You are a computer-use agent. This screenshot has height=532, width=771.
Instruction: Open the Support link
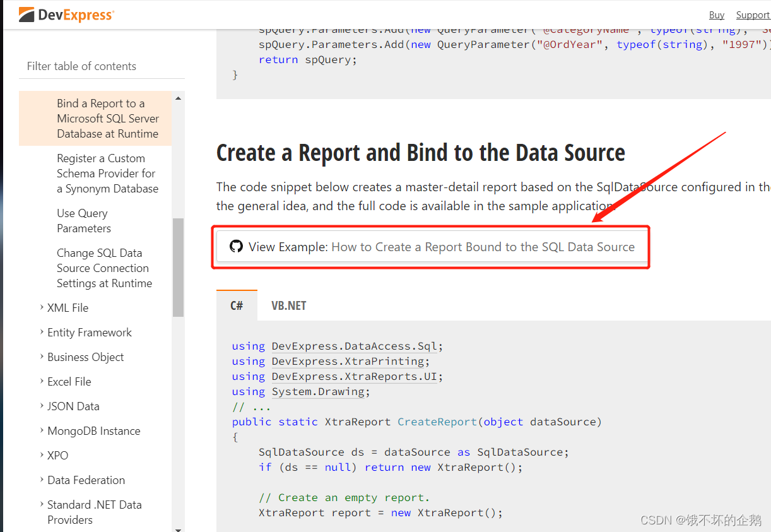click(x=753, y=15)
